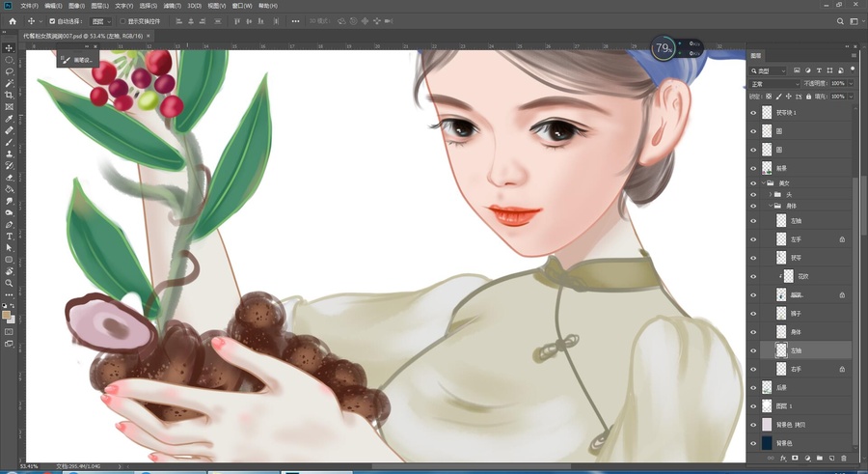868x474 pixels.
Task: Select the Paint Bucket tool
Action: coord(9,189)
